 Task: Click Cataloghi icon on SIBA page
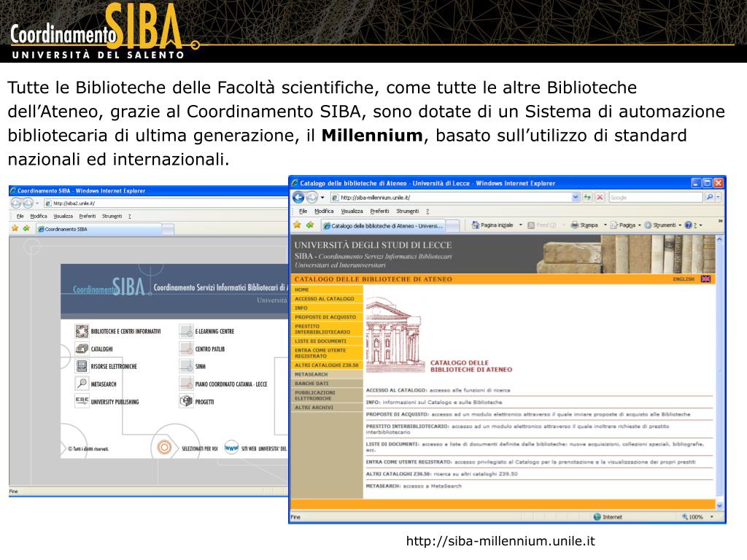82,349
